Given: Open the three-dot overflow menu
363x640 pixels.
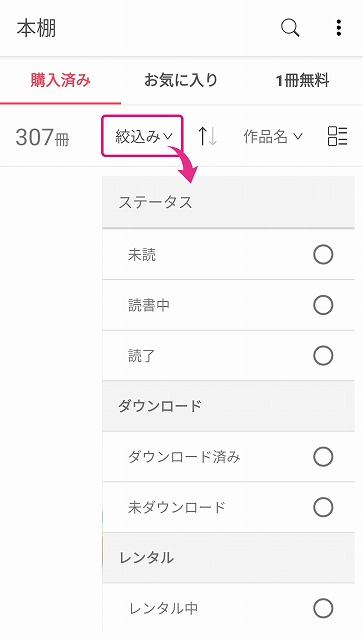Looking at the screenshot, I should tap(339, 28).
